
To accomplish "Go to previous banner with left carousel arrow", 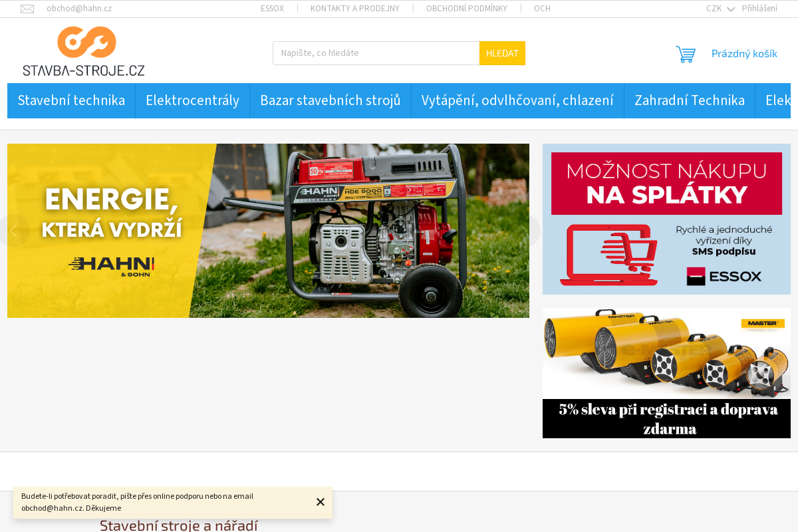I will (14, 231).
